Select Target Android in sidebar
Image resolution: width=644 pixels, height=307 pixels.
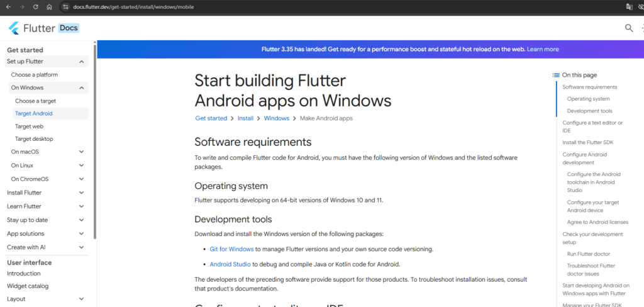click(50, 113)
